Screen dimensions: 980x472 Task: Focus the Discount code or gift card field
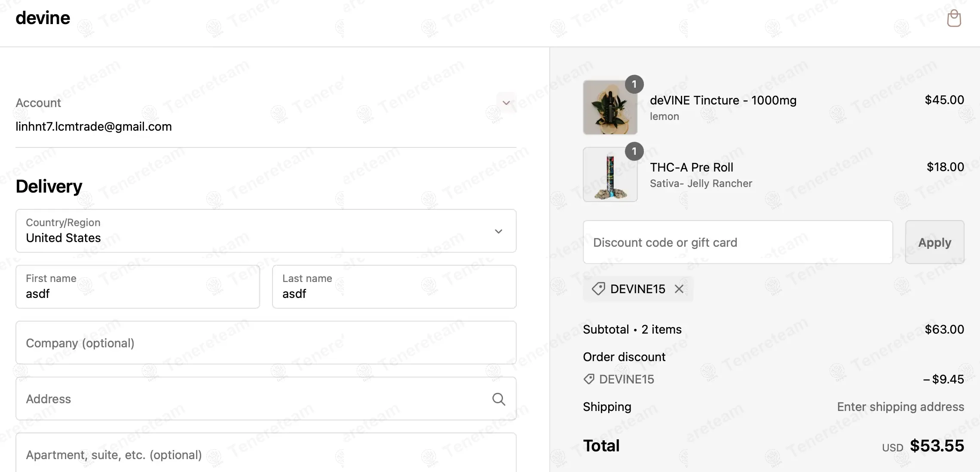tap(738, 242)
